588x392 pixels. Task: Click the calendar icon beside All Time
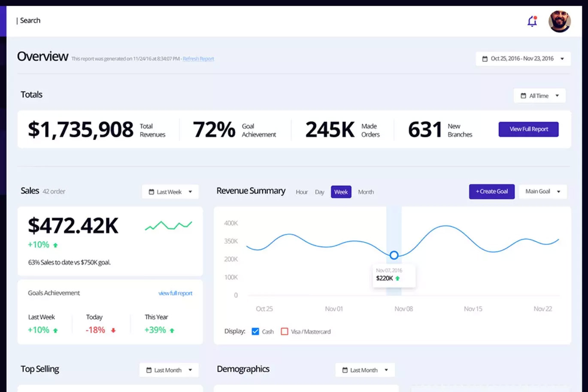pyautogui.click(x=523, y=96)
